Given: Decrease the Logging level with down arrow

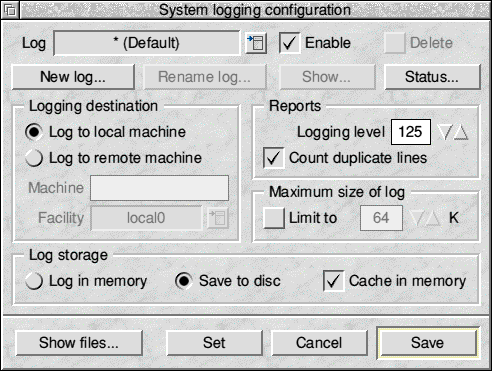Looking at the screenshot, I should pyautogui.click(x=445, y=132).
